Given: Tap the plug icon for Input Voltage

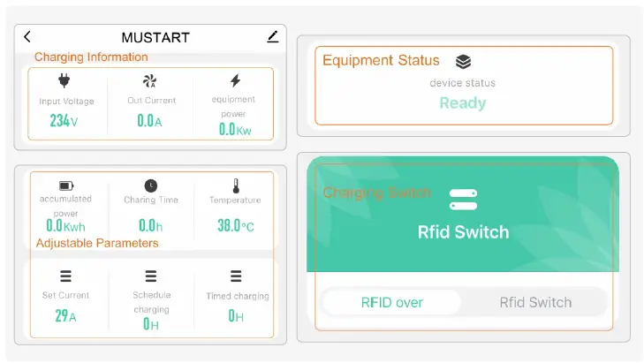Looking at the screenshot, I should click(x=64, y=80).
